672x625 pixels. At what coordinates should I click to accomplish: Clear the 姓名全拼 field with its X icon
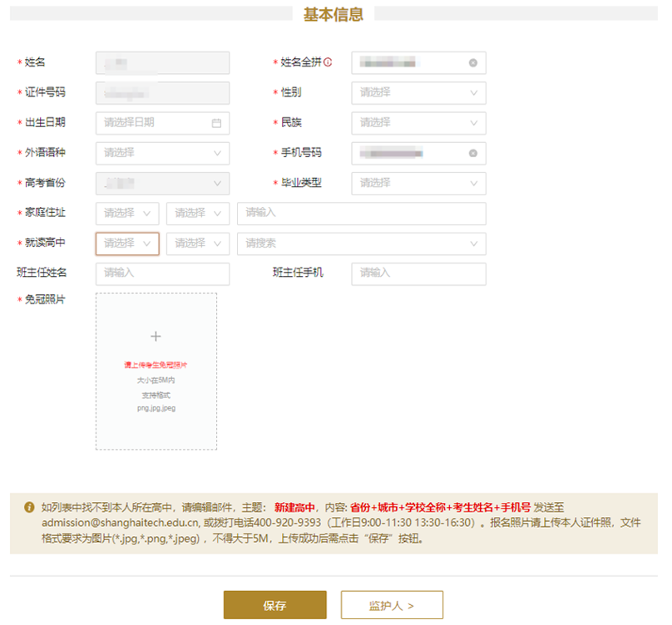473,63
